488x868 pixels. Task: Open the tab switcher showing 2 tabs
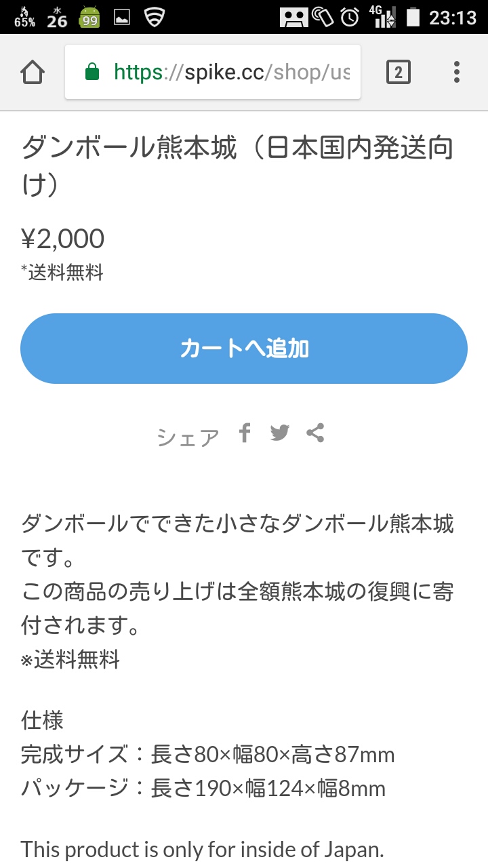point(398,72)
